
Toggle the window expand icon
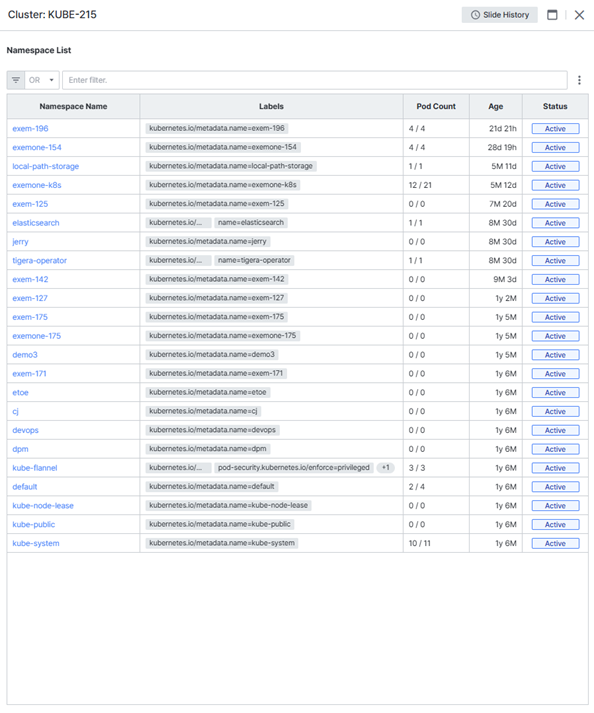(x=552, y=15)
